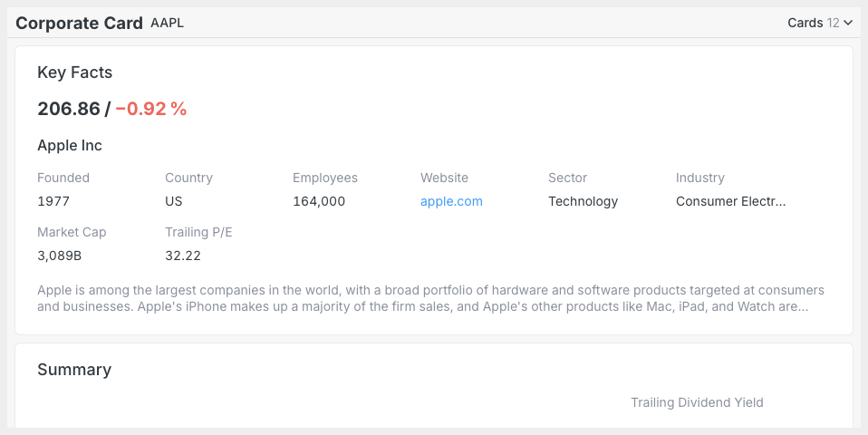Click the AAPL ticker label

pyautogui.click(x=168, y=23)
